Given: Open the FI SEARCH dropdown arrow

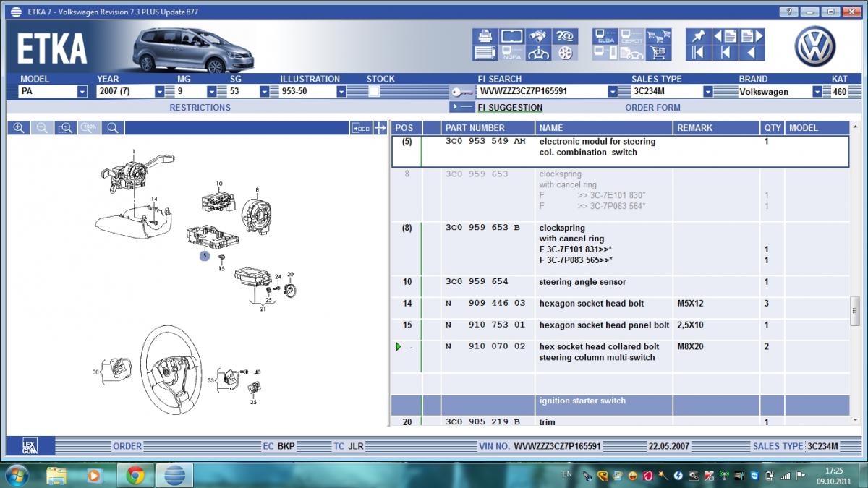Looking at the screenshot, I should [x=613, y=92].
